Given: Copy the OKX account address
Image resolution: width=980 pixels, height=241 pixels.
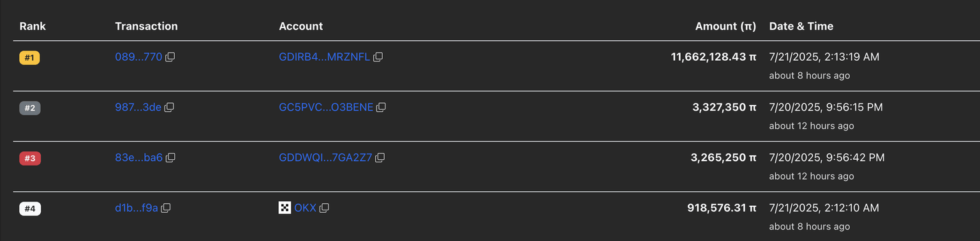Looking at the screenshot, I should click(x=323, y=208).
